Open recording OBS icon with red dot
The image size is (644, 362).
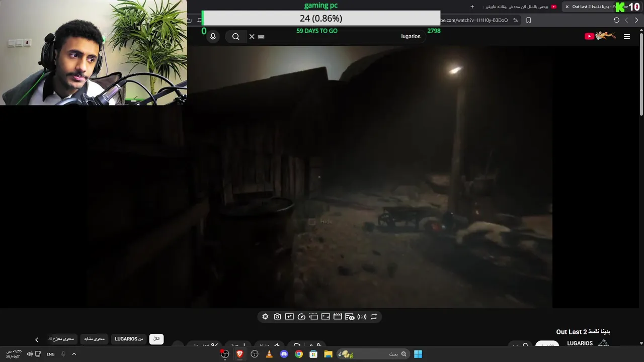(225, 354)
